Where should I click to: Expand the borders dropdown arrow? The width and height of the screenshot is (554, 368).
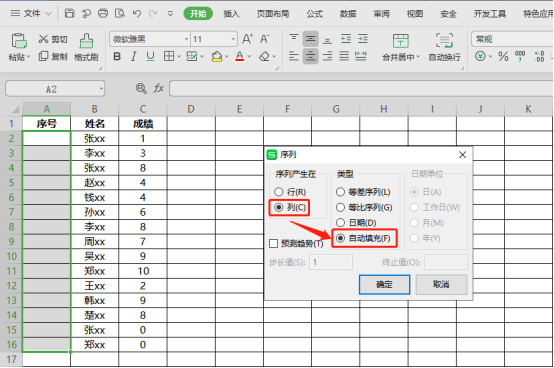pos(179,57)
